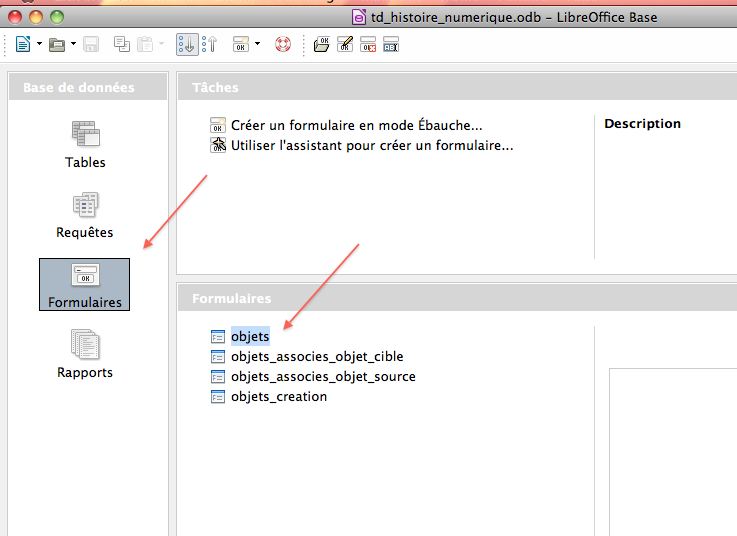Image resolution: width=737 pixels, height=536 pixels.
Task: Select the objets_associes_objet_source form
Action: (x=323, y=377)
